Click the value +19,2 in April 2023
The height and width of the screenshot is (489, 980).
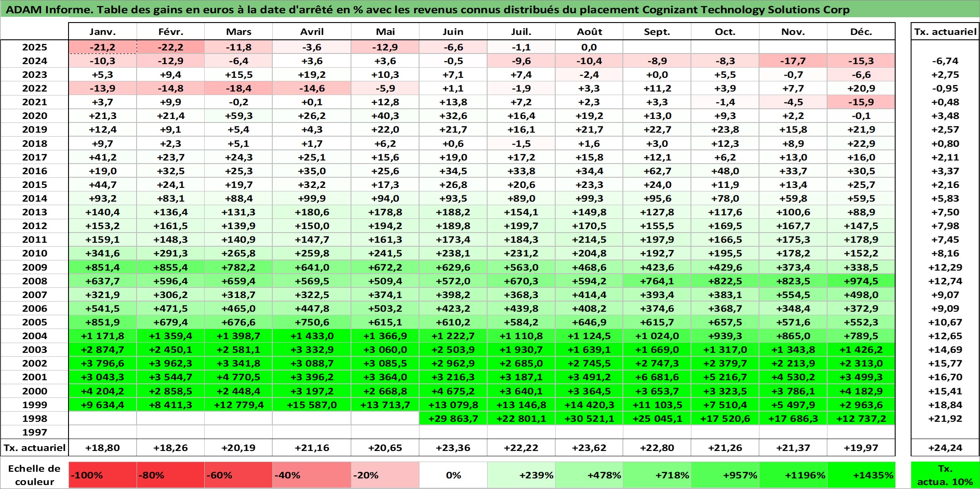coord(312,75)
